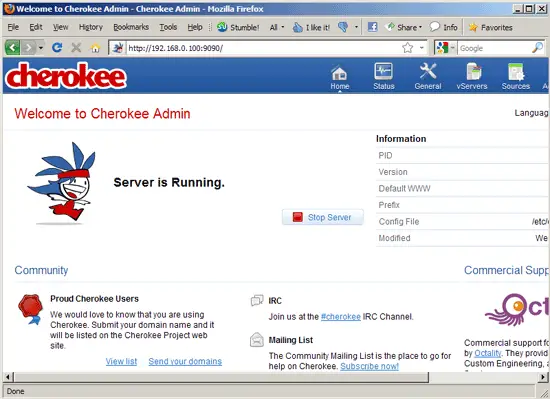Click the Facebook toolbar icon
The image size is (550, 399).
(373, 27)
